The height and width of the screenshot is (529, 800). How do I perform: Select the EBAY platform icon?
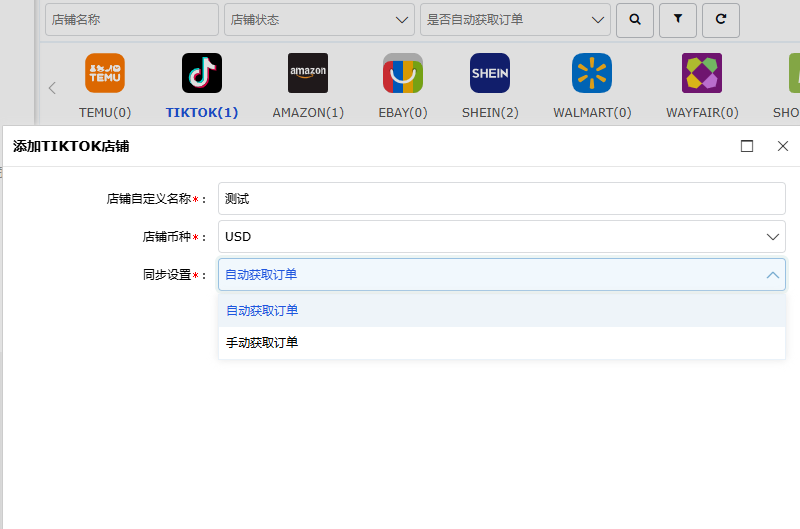click(x=403, y=73)
